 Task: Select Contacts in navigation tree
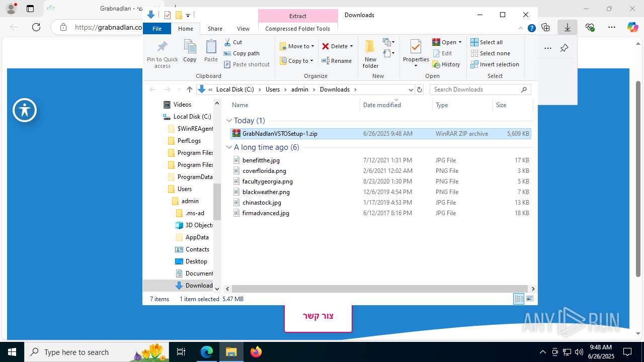[x=197, y=249]
